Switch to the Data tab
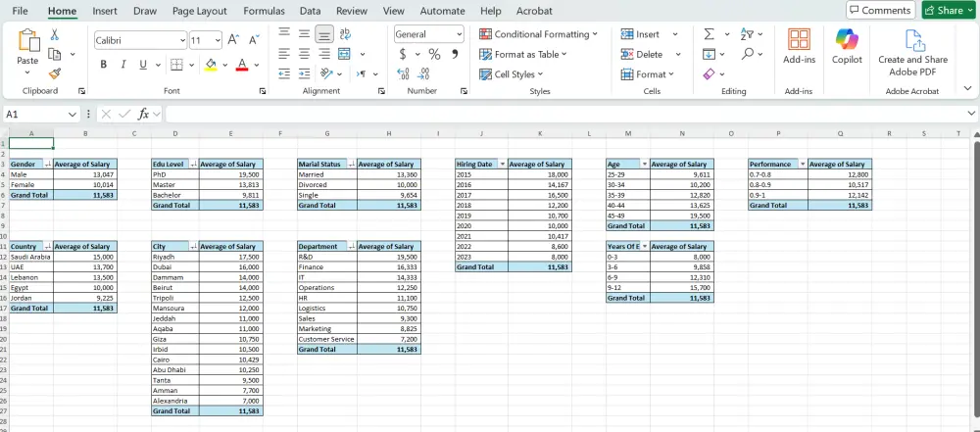980x432 pixels. point(311,11)
